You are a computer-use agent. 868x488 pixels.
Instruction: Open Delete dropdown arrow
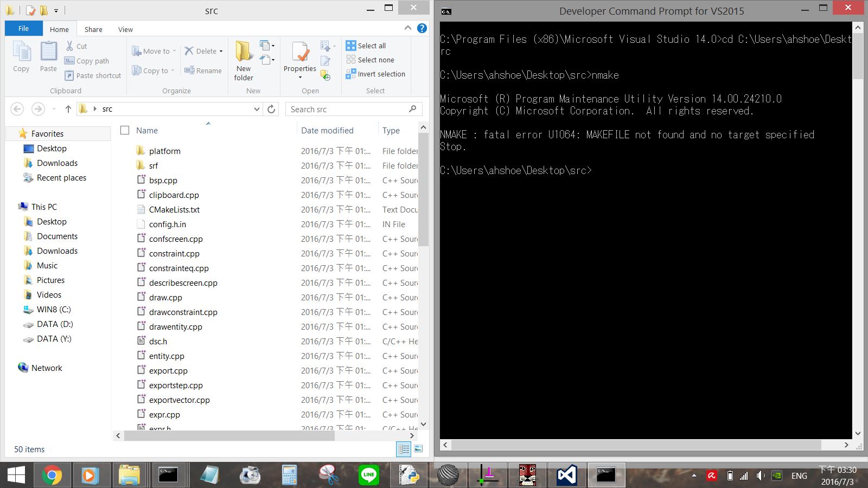221,51
